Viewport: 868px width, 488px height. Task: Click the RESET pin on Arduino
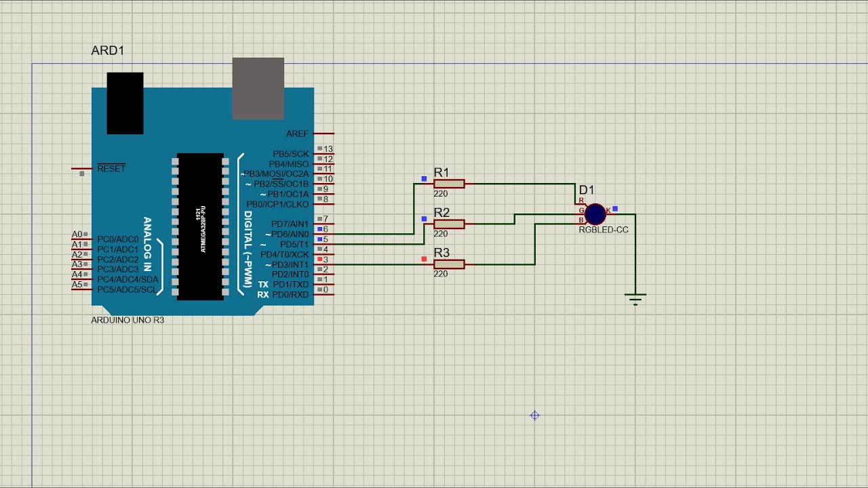81,169
